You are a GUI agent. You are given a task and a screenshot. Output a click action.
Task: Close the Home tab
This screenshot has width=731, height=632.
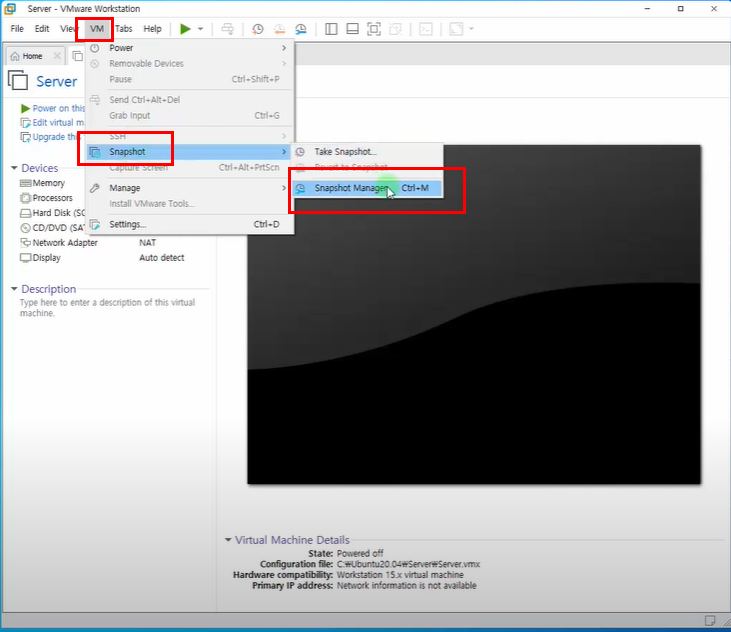pos(57,56)
